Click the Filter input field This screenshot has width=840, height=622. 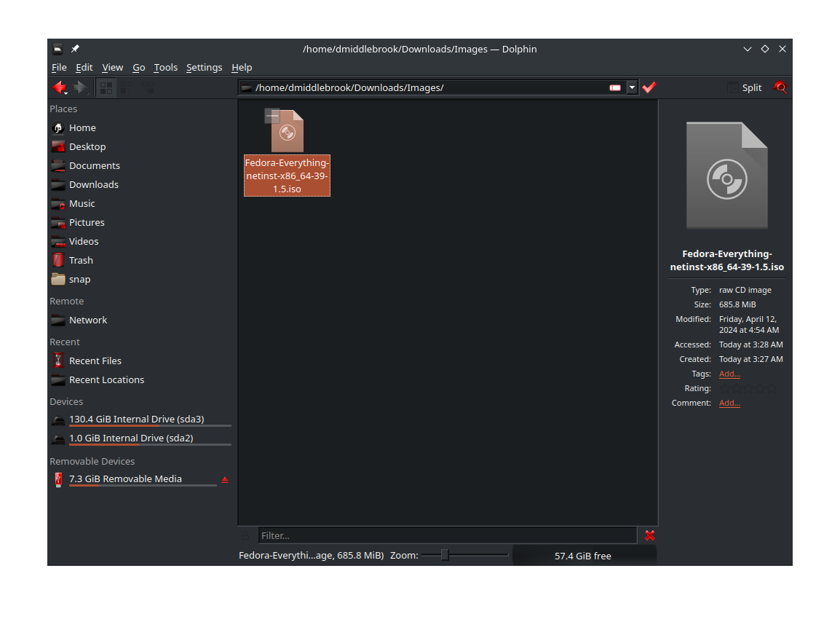(x=448, y=535)
